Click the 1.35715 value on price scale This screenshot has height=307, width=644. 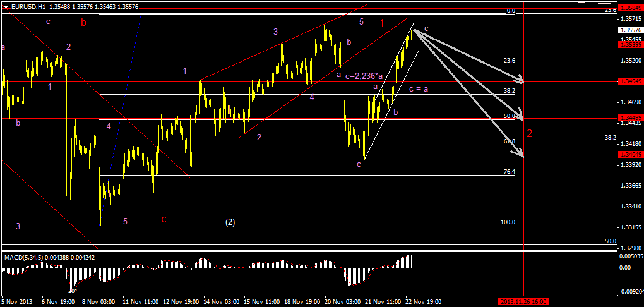631,18
